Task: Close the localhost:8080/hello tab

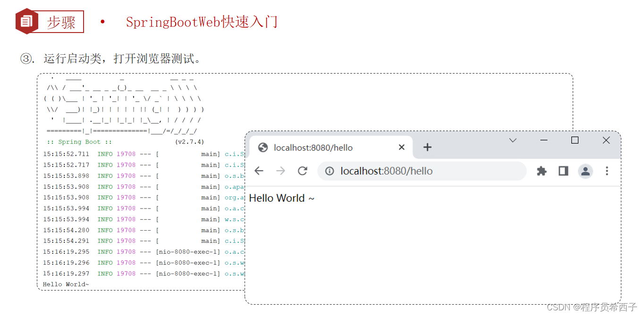Action: click(x=401, y=147)
